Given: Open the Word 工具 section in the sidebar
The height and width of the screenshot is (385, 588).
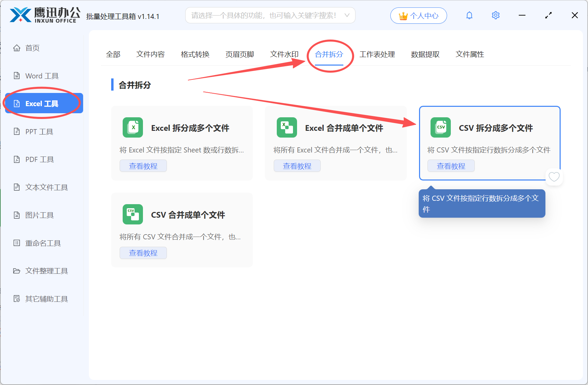Looking at the screenshot, I should tap(41, 76).
